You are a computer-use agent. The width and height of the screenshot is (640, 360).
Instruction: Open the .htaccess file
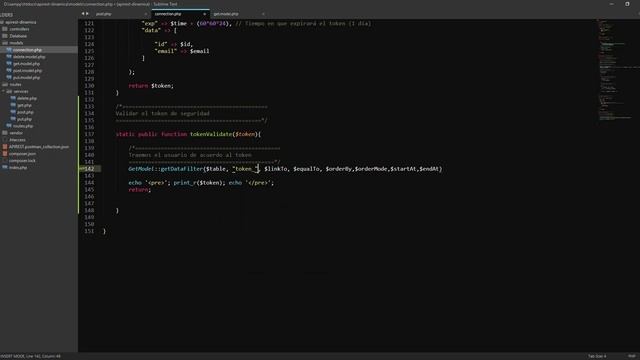17,140
